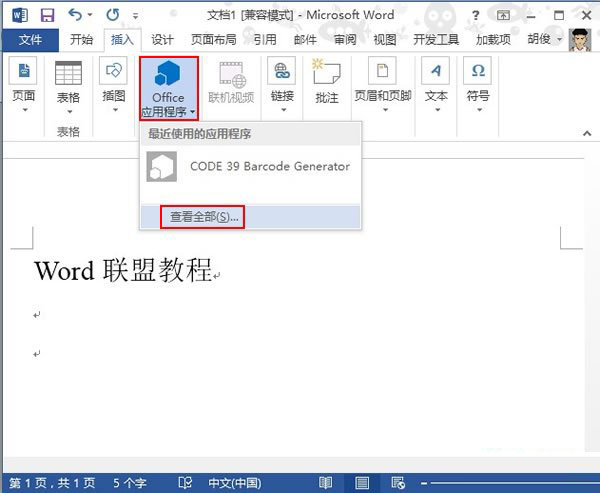Image resolution: width=600 pixels, height=493 pixels.
Task: Click in the Word 联盟教程 heading text
Action: (123, 270)
